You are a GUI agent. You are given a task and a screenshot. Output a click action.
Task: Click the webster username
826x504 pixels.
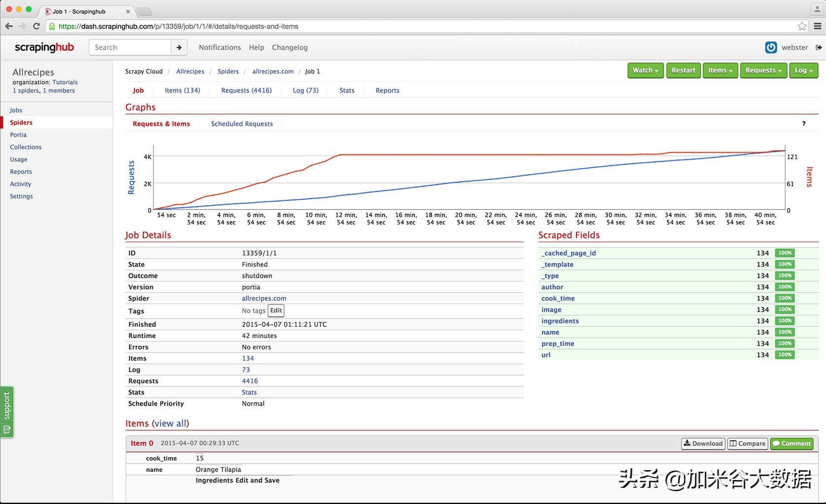[794, 47]
